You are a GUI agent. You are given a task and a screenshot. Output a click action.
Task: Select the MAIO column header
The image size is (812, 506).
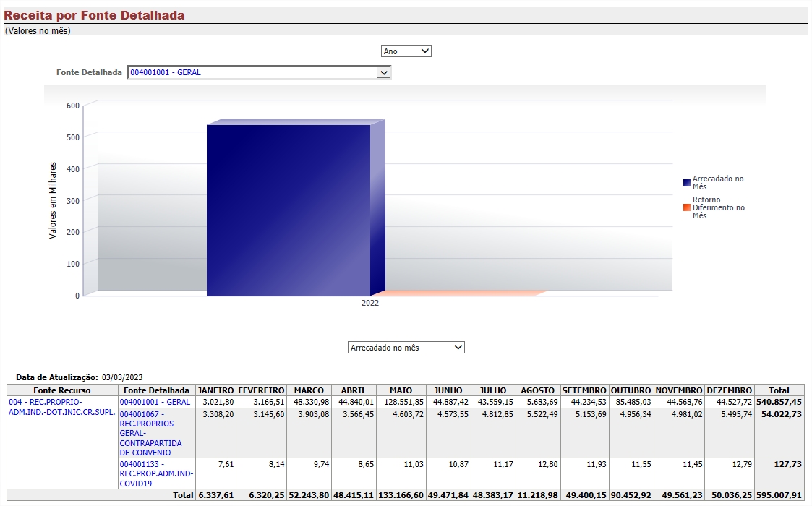pos(400,390)
